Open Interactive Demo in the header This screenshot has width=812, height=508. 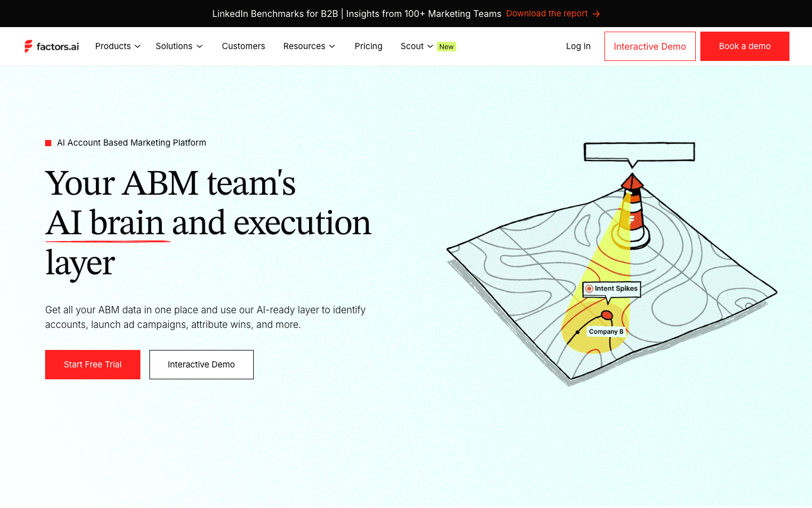tap(650, 46)
